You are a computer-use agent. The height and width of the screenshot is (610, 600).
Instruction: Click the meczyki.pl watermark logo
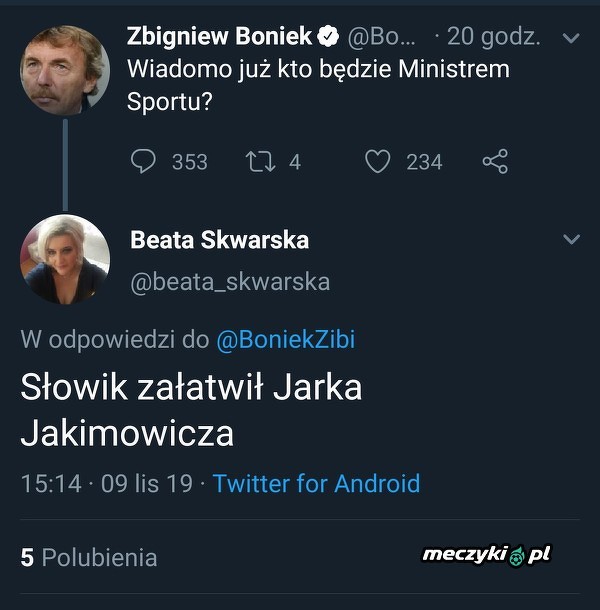point(487,554)
